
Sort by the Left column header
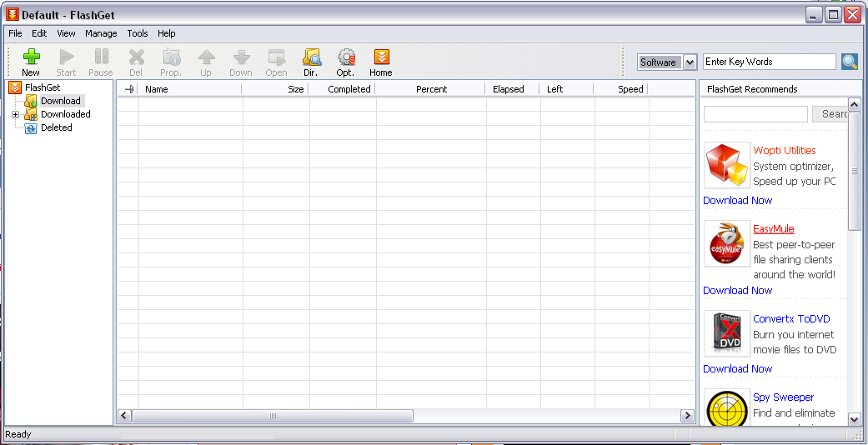[566, 89]
